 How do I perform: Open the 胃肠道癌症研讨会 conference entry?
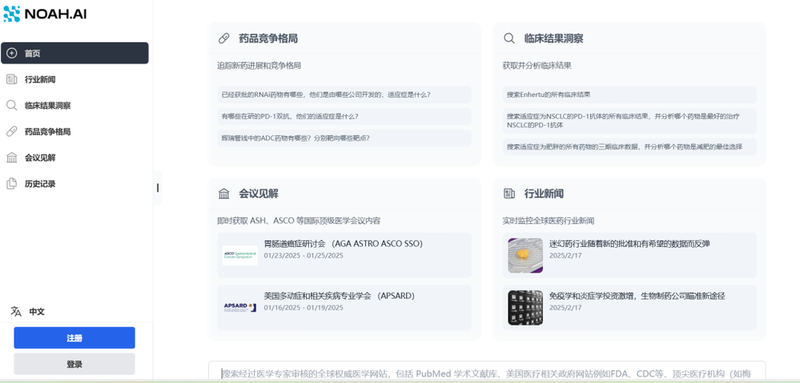(344, 255)
